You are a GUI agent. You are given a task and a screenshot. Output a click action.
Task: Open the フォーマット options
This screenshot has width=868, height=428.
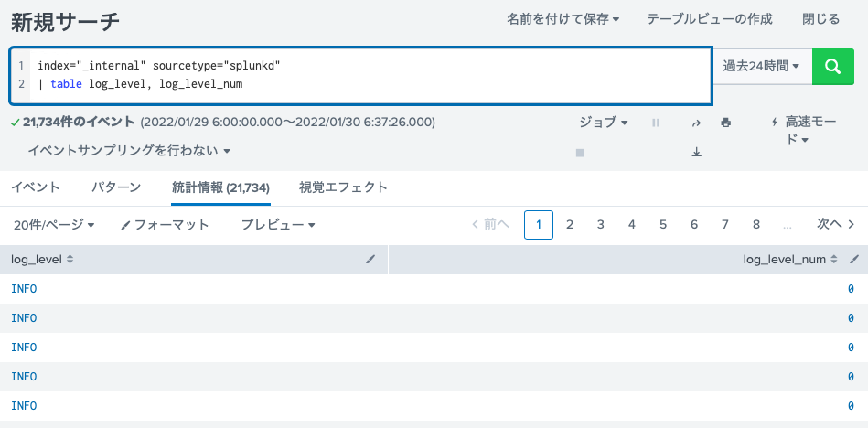[165, 225]
